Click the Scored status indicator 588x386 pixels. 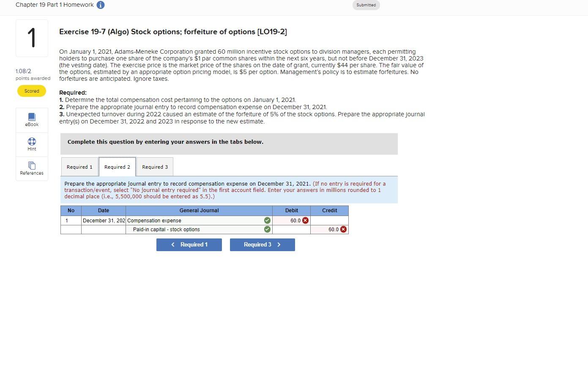click(x=31, y=90)
